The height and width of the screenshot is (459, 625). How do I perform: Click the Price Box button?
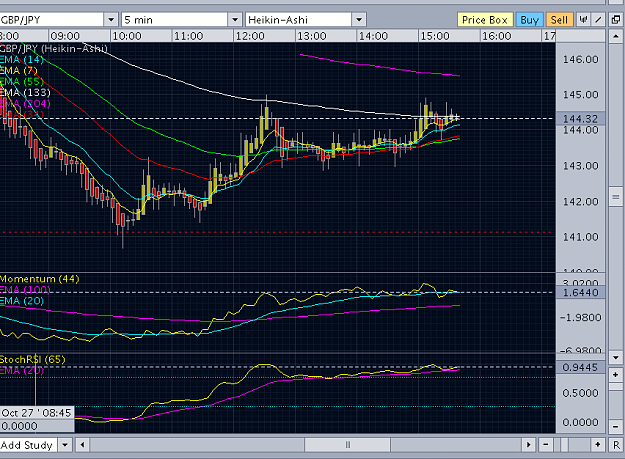tap(484, 20)
